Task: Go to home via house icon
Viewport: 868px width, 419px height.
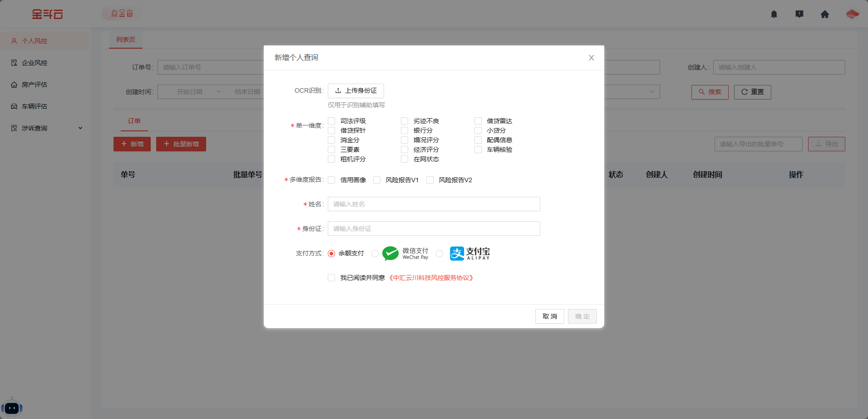Action: pyautogui.click(x=825, y=14)
